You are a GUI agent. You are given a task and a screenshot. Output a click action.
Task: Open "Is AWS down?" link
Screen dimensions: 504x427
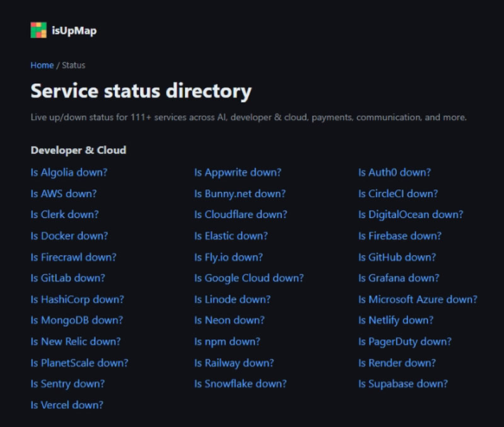[64, 194]
